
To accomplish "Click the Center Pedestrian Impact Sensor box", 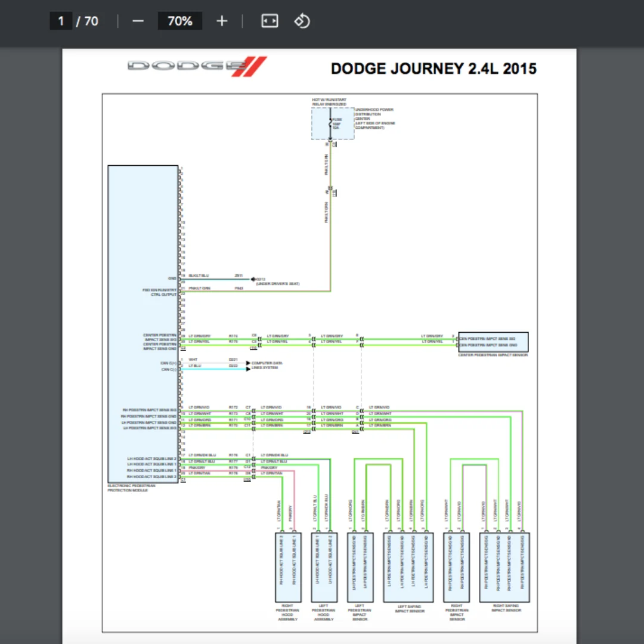I will [x=493, y=342].
